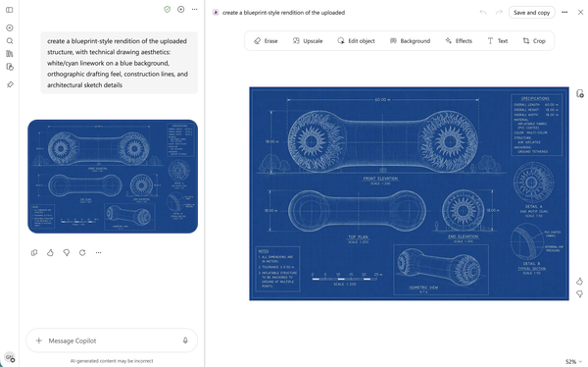The width and height of the screenshot is (588, 367).
Task: Open search in the left sidebar
Action: pos(10,41)
